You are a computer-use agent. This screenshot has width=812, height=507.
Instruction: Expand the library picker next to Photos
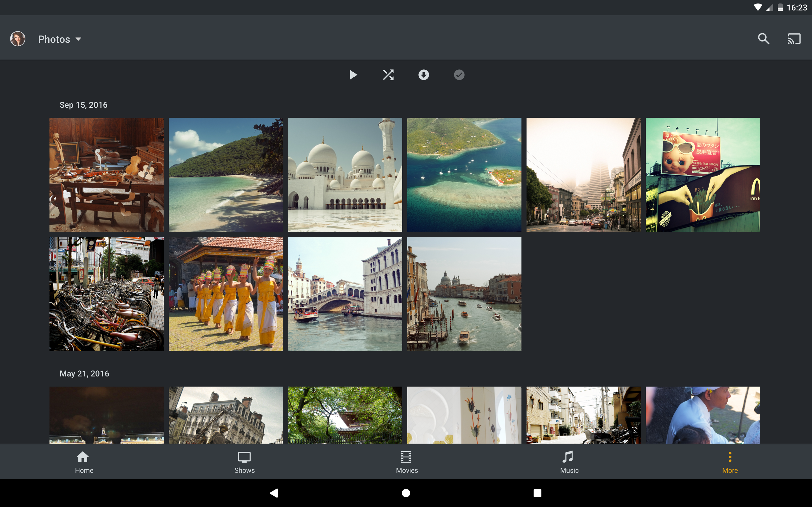click(79, 39)
